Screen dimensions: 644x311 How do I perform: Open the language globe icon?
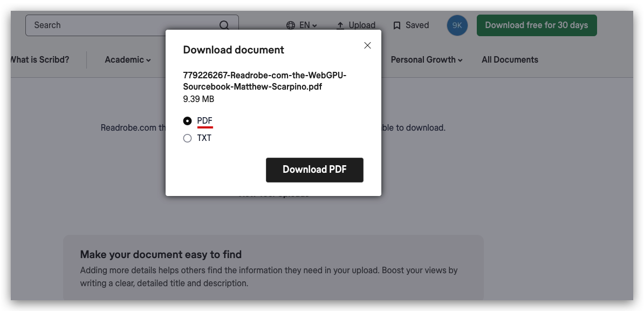(x=291, y=25)
